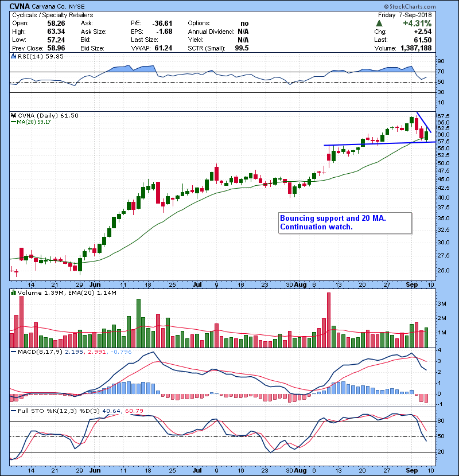The height and width of the screenshot is (476, 459).
Task: Click the Volume 1.39M, EMA(20) 1.14M label
Action: point(67,293)
